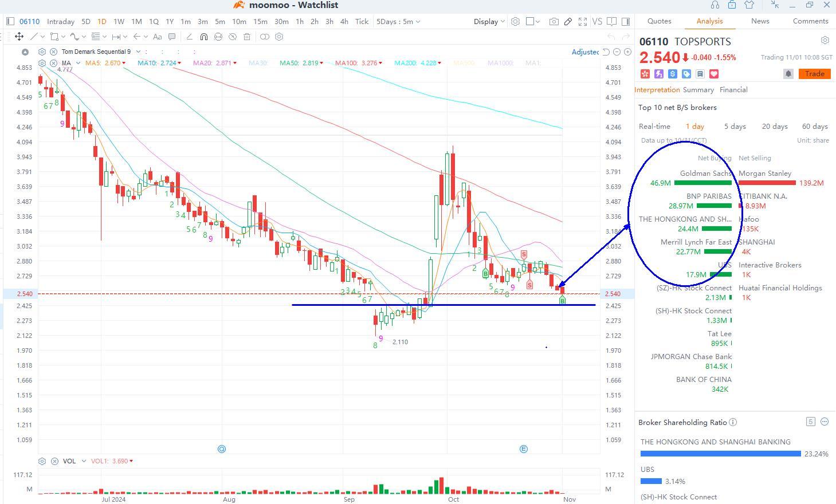Image resolution: width=836 pixels, height=504 pixels.
Task: Expand the MA indicator dropdown arrow
Action: coord(79,63)
